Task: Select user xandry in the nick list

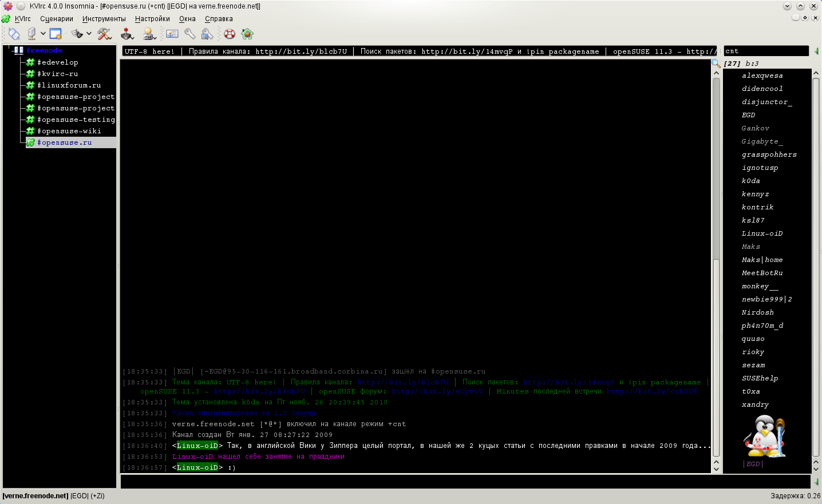Action: click(755, 404)
